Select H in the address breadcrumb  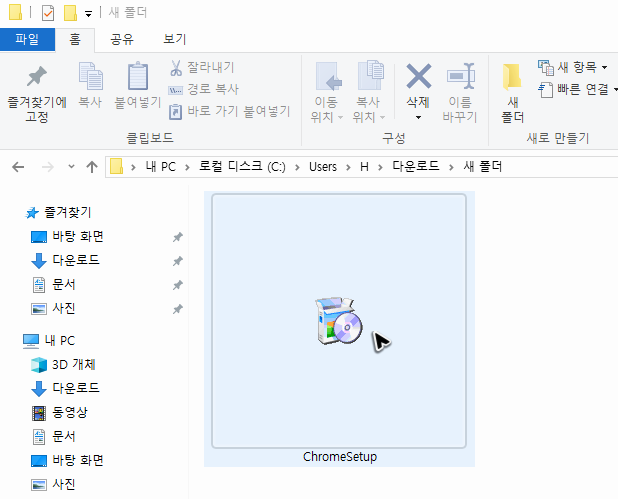364,167
